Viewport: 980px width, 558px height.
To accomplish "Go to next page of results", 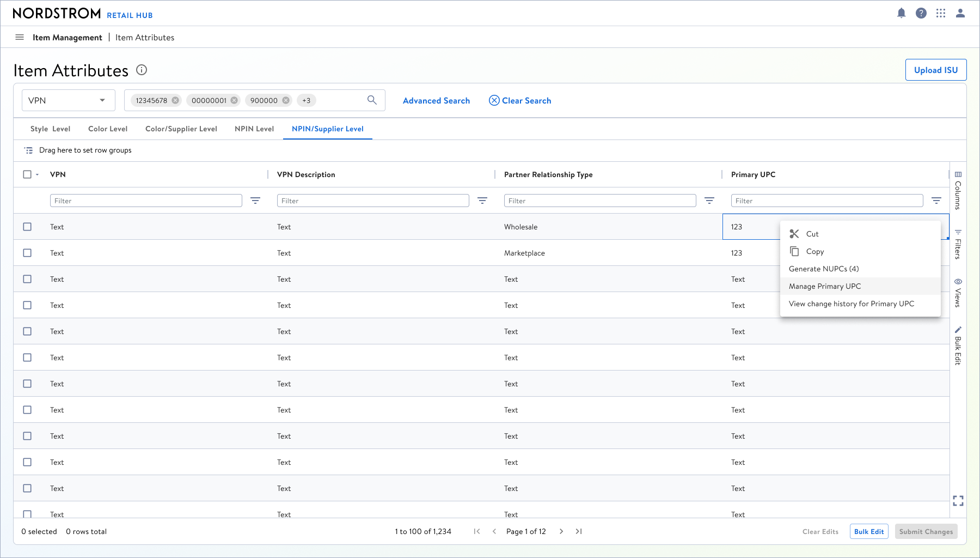I will click(x=561, y=531).
